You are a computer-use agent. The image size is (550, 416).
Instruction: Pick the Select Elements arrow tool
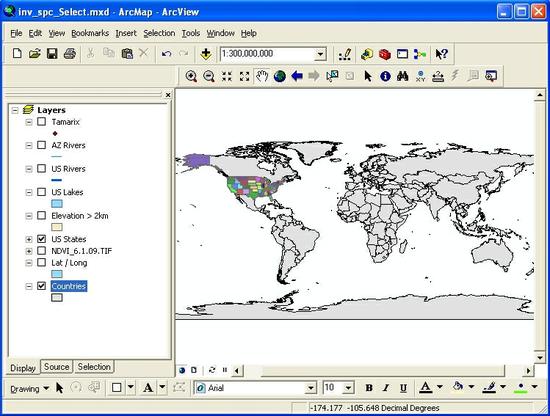tap(368, 76)
